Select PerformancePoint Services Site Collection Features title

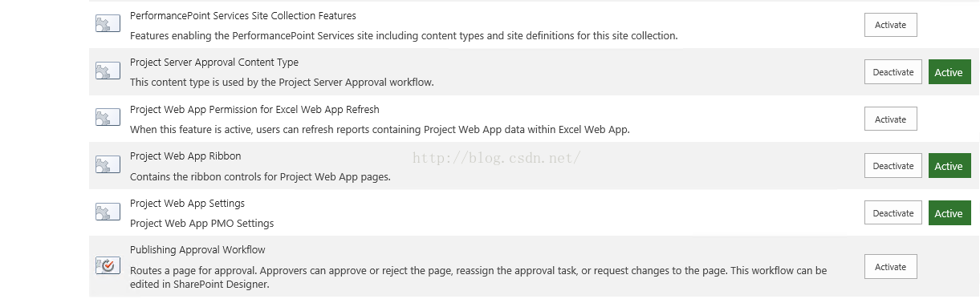click(243, 15)
